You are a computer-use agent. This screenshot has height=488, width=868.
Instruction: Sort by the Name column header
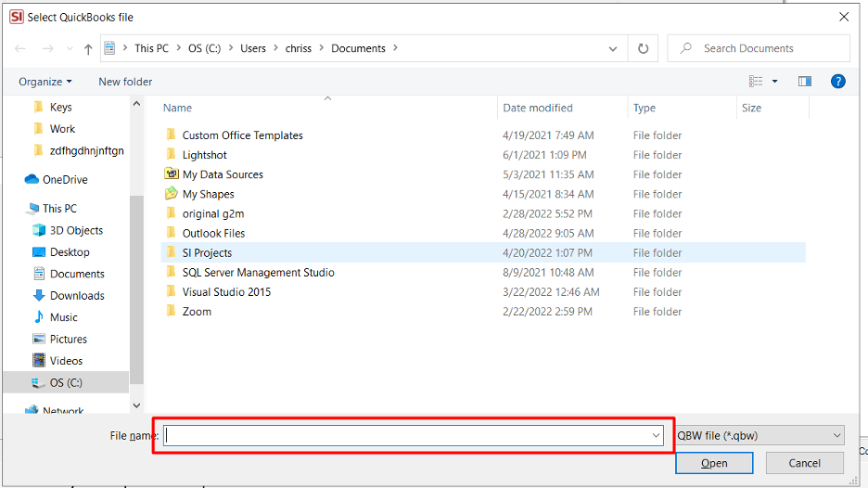click(x=177, y=108)
